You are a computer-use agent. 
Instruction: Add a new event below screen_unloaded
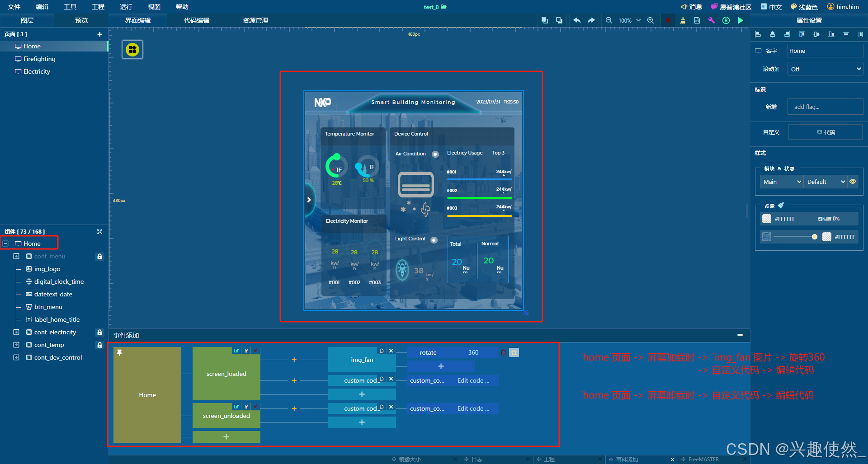pyautogui.click(x=226, y=436)
